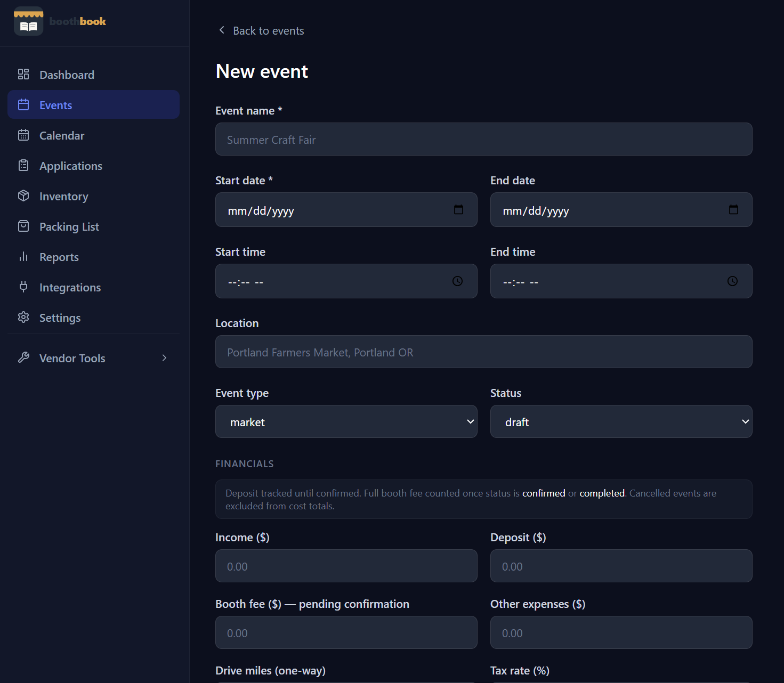Click the Packing List bag icon

pyautogui.click(x=23, y=226)
